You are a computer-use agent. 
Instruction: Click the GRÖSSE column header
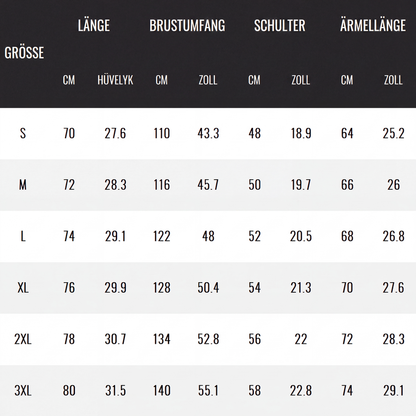pos(24,52)
